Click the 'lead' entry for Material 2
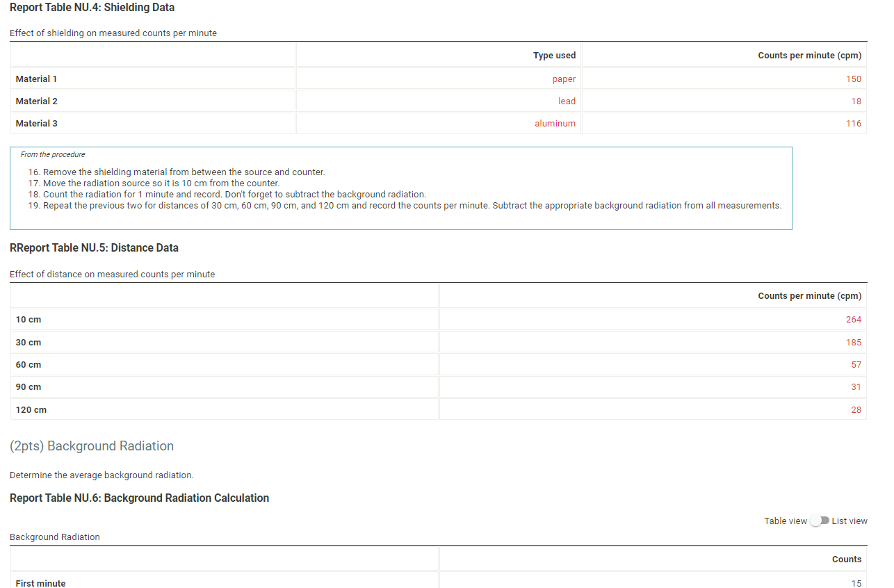This screenshot has height=588, width=894. [x=567, y=101]
